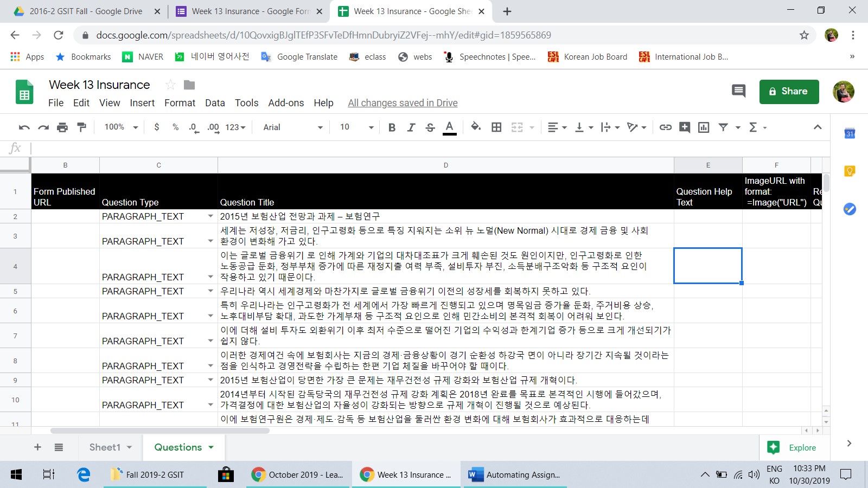This screenshot has height=488, width=868.
Task: Star the Week 13 Insurance document
Action: pyautogui.click(x=170, y=85)
